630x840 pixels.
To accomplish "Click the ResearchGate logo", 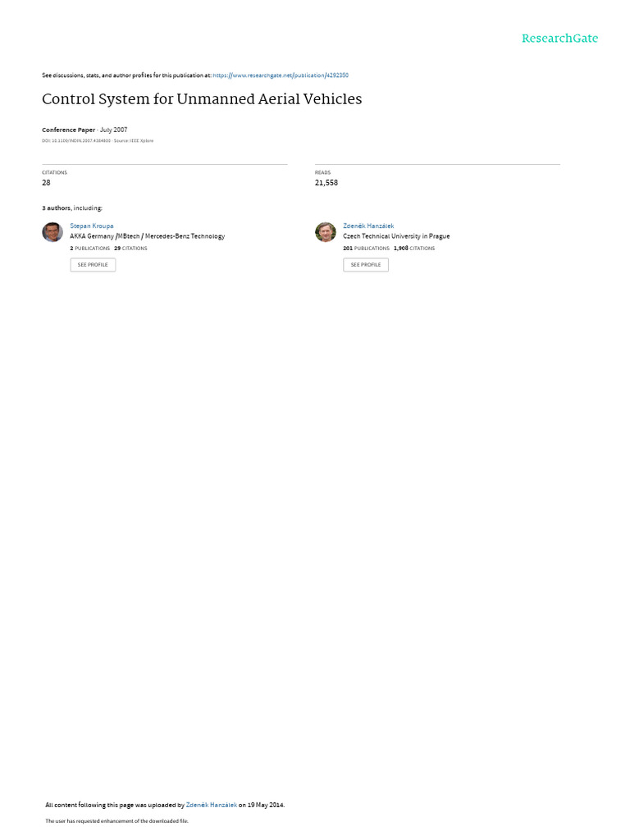I will pos(559,39).
